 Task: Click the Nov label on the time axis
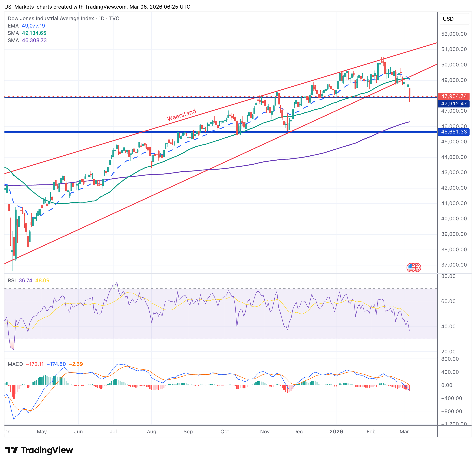coord(264,431)
